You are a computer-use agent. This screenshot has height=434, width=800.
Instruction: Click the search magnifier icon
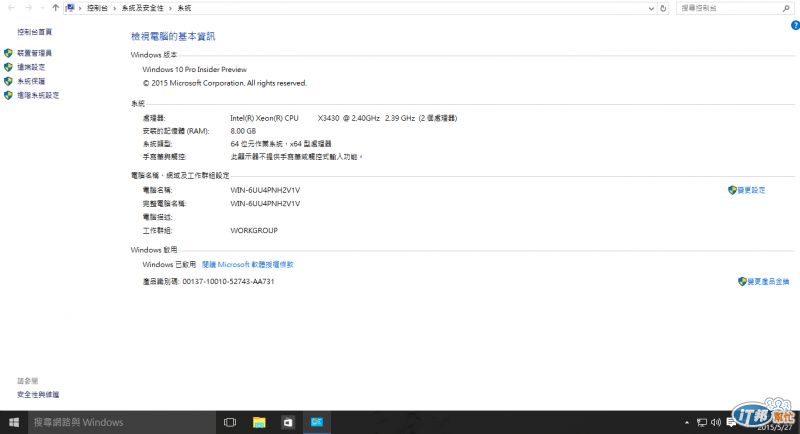coord(786,8)
